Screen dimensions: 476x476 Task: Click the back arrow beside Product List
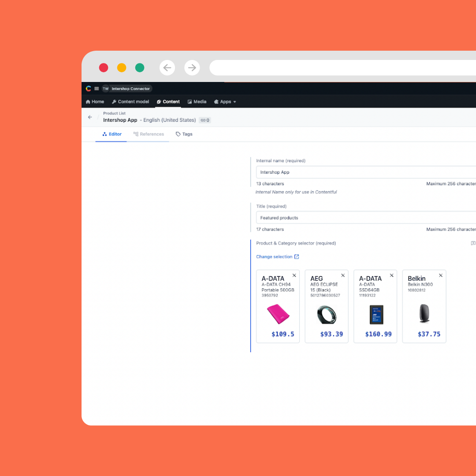tap(90, 117)
